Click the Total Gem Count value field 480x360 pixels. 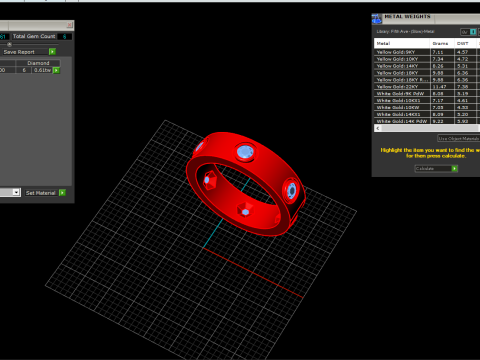click(64, 36)
